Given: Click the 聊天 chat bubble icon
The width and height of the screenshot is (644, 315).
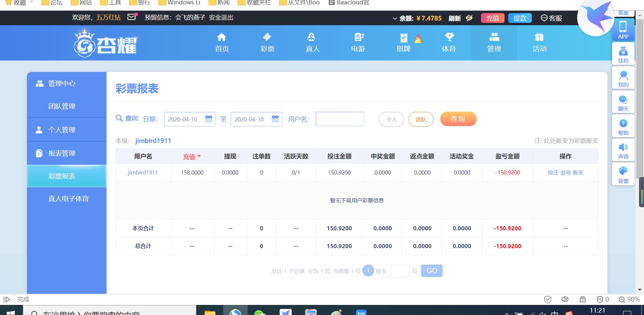Looking at the screenshot, I should tap(623, 100).
